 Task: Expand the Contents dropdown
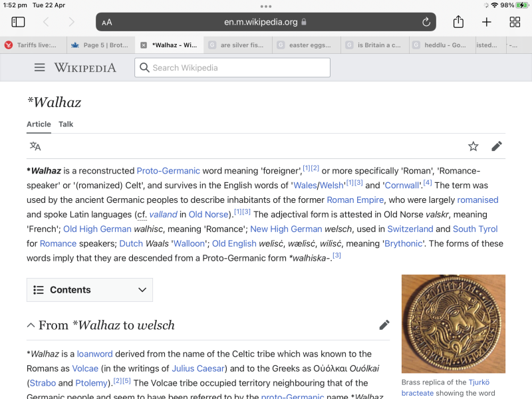click(90, 290)
